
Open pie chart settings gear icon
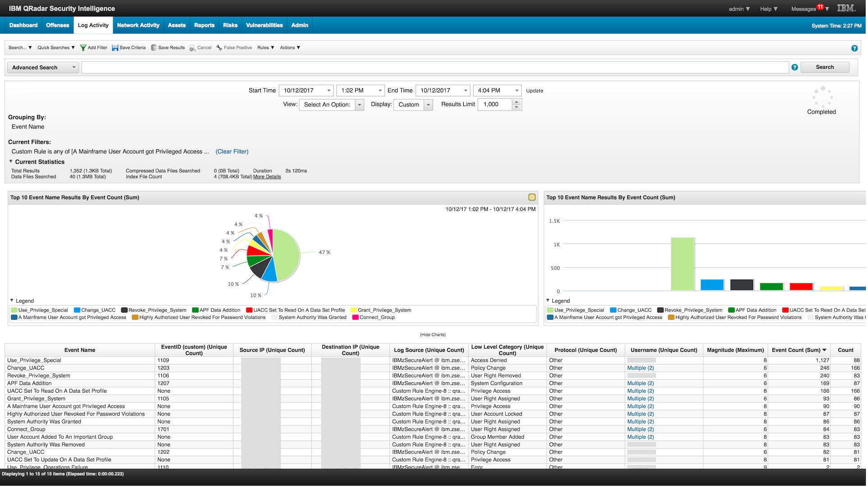coord(532,198)
